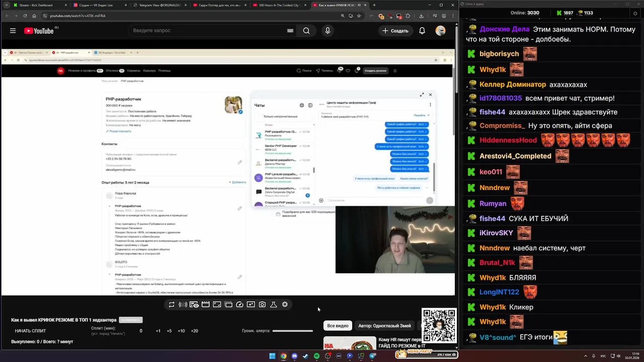The width and height of the screenshot is (644, 362).
Task: Click the speedometer speed icon in player toolbar
Action: pyautogui.click(x=239, y=304)
